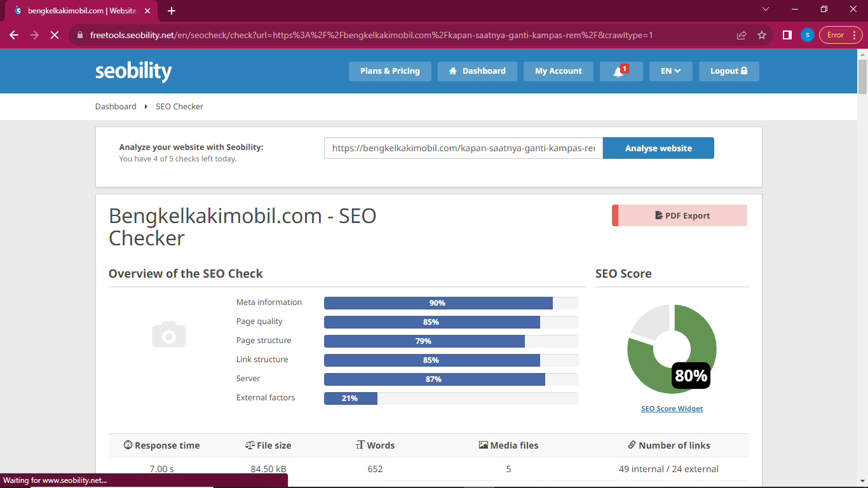The width and height of the screenshot is (868, 488).
Task: Click the File size column header
Action: pyautogui.click(x=268, y=445)
